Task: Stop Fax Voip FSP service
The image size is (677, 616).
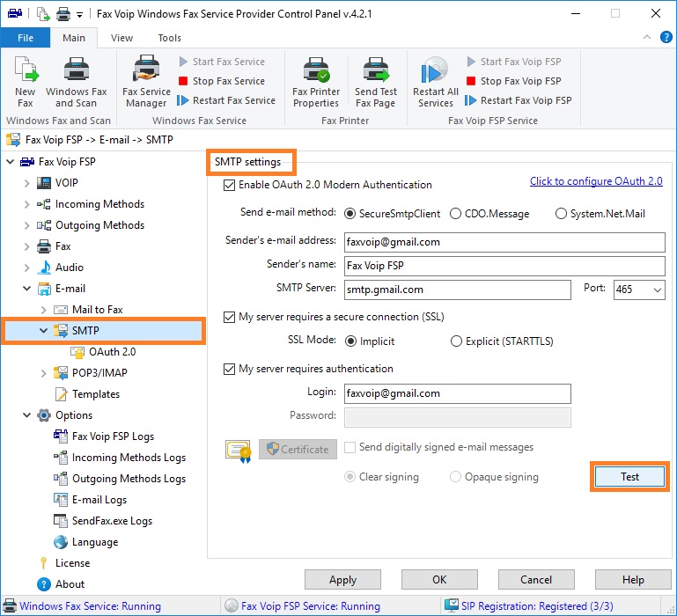Action: (x=514, y=81)
